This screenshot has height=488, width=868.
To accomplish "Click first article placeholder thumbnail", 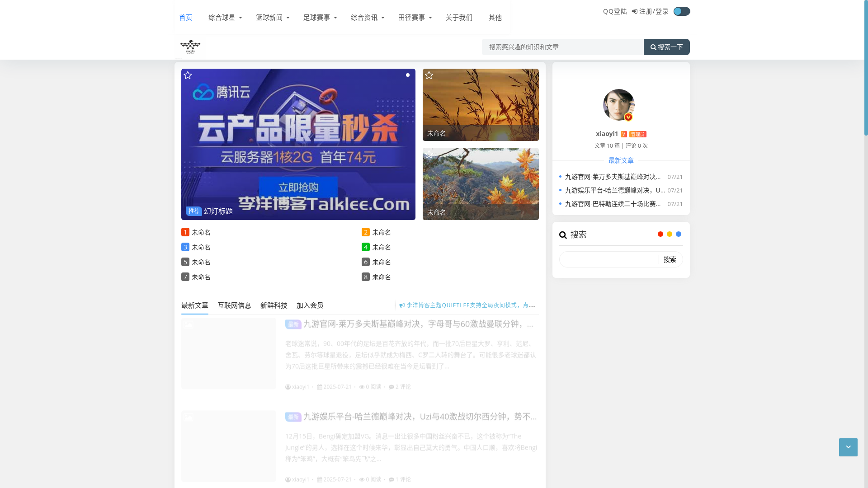I will (229, 354).
